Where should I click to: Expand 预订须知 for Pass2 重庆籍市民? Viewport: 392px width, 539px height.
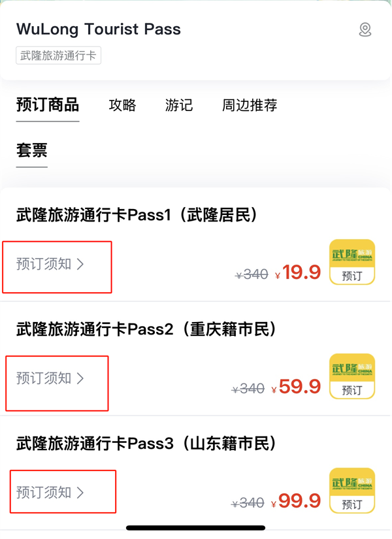pyautogui.click(x=51, y=378)
